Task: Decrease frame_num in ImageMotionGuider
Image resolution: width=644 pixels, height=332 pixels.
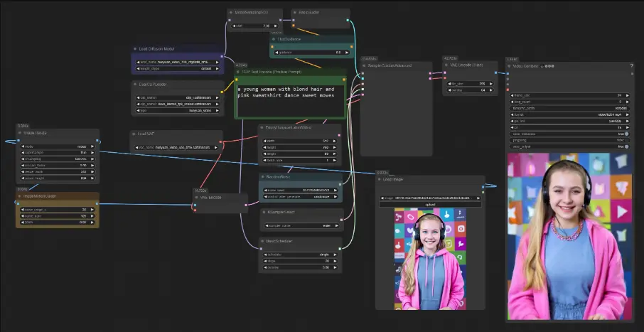Action: pyautogui.click(x=23, y=215)
